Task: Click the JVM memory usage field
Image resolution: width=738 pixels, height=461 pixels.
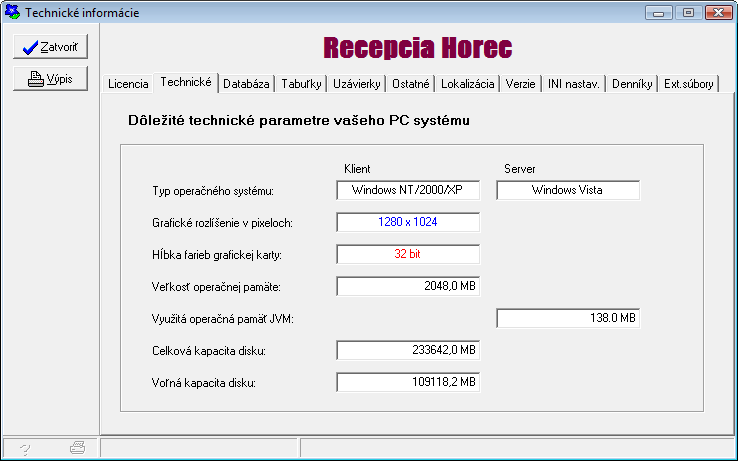Action: point(568,318)
